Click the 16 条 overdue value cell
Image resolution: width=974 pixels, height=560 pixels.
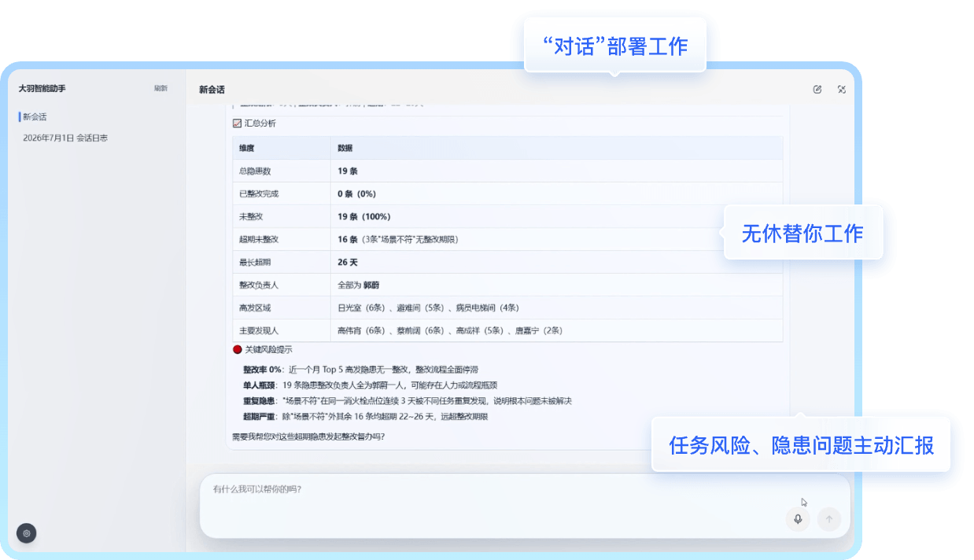tap(398, 239)
